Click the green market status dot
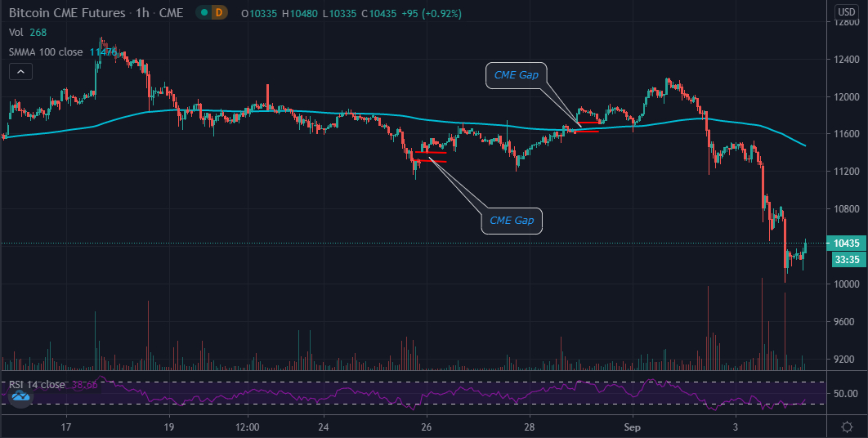The height and width of the screenshot is (438, 868). 205,12
